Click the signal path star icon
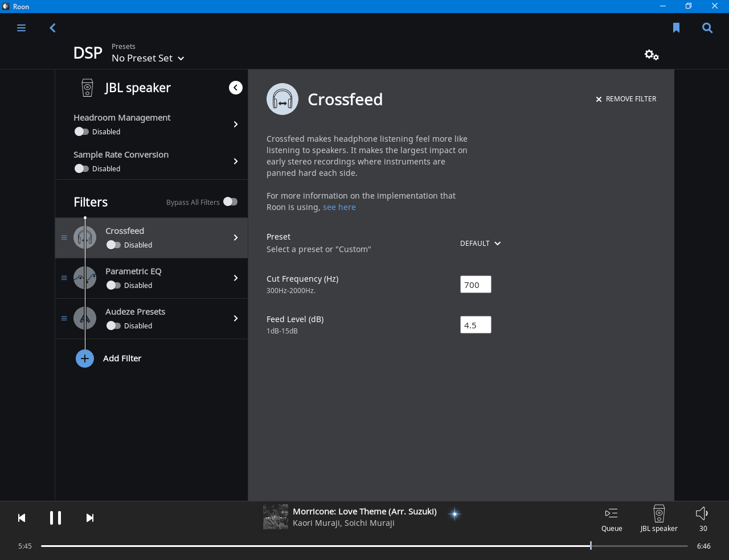729x560 pixels. click(x=454, y=514)
